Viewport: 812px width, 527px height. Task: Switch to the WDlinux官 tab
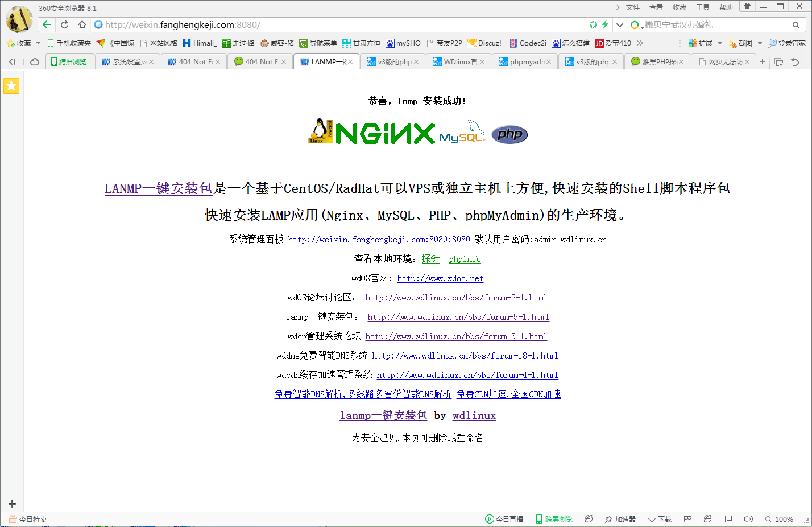(458, 61)
